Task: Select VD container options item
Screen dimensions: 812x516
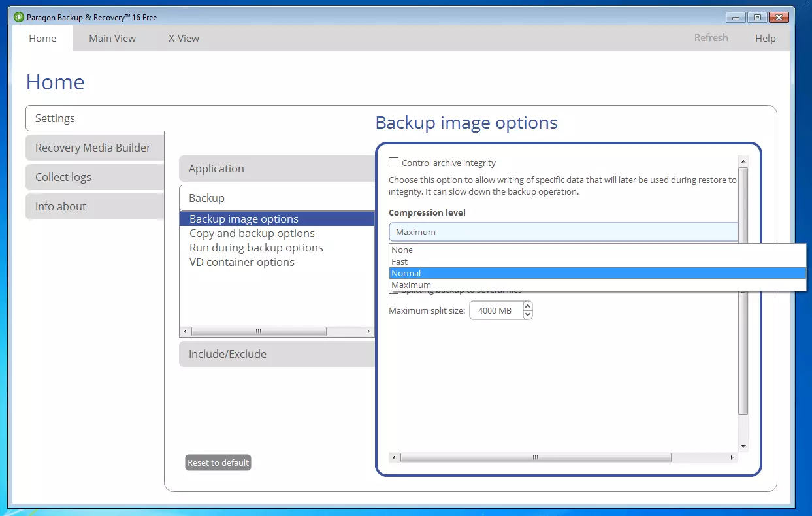Action: tap(242, 262)
